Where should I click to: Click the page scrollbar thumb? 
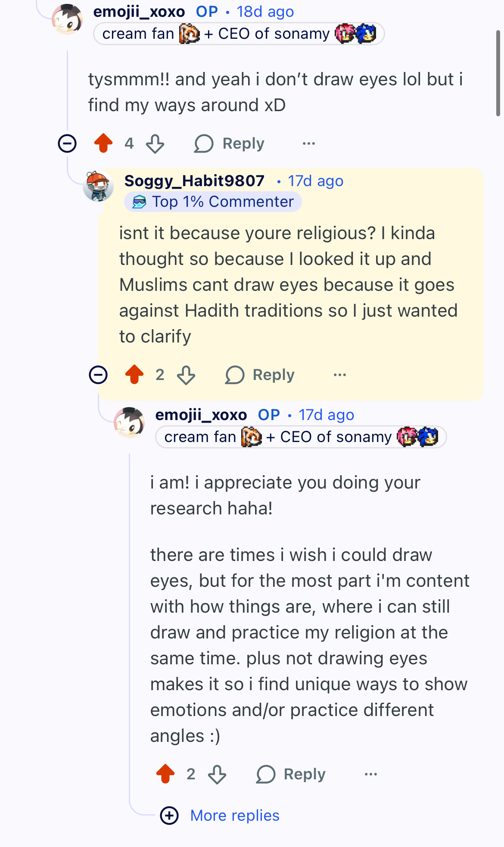point(498,73)
